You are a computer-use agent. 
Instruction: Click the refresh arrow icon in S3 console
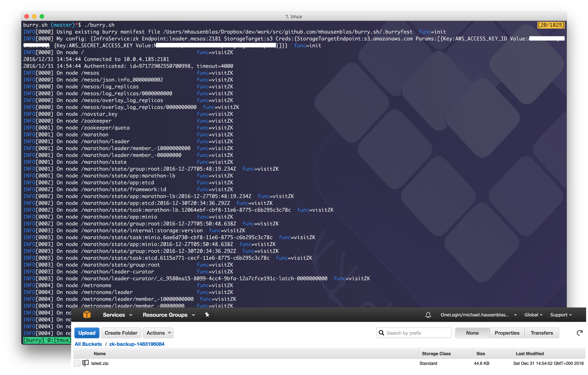[x=579, y=333]
